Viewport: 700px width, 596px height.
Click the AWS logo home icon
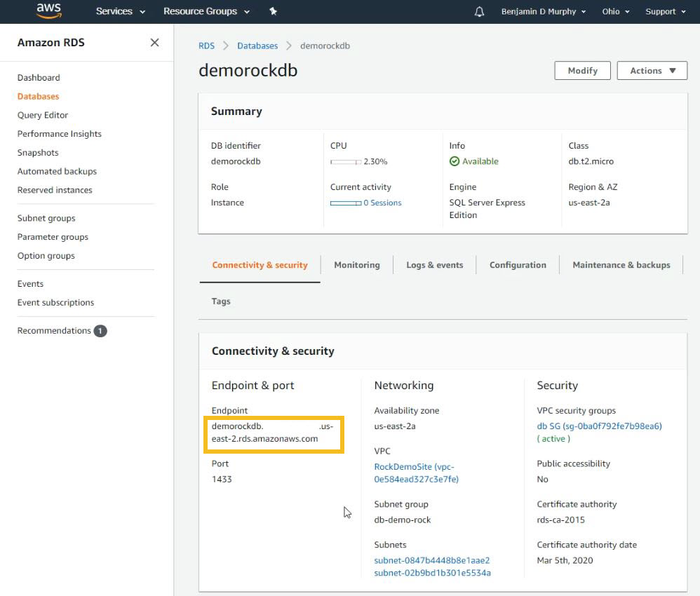pos(48,11)
